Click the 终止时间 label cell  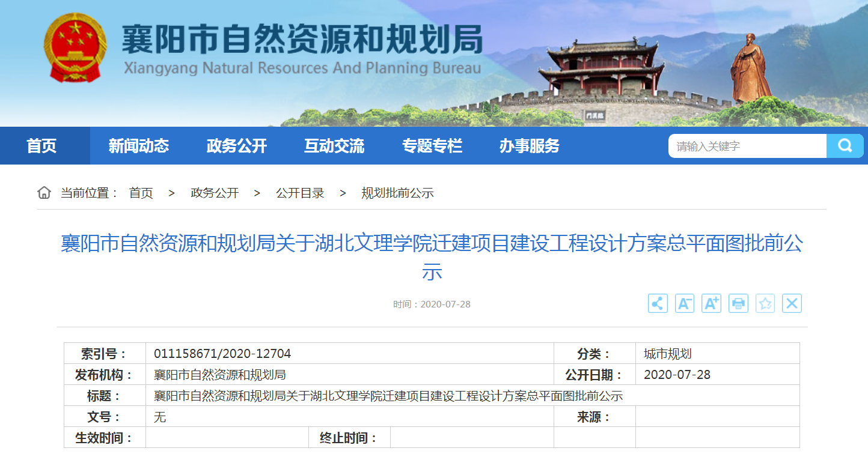350,438
